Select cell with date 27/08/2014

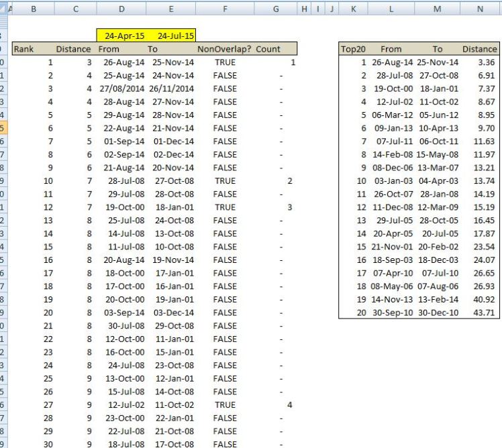[121, 89]
